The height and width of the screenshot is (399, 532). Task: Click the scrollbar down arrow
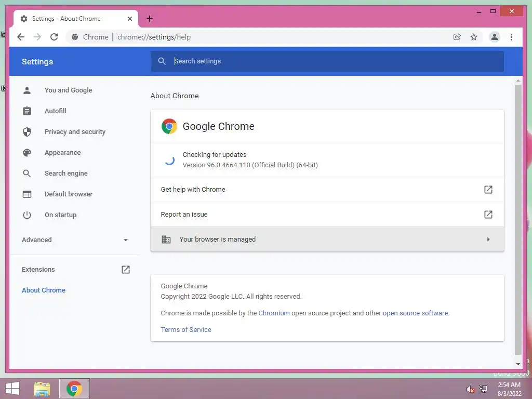coord(518,364)
